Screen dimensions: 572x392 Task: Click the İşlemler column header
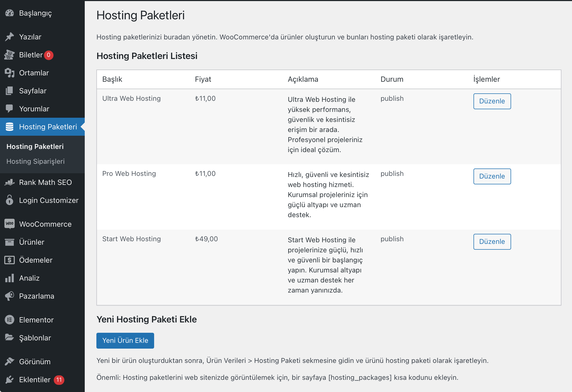(486, 79)
